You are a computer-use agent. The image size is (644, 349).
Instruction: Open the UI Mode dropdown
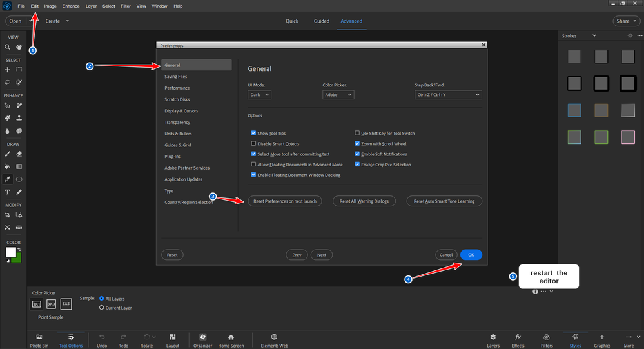(259, 95)
